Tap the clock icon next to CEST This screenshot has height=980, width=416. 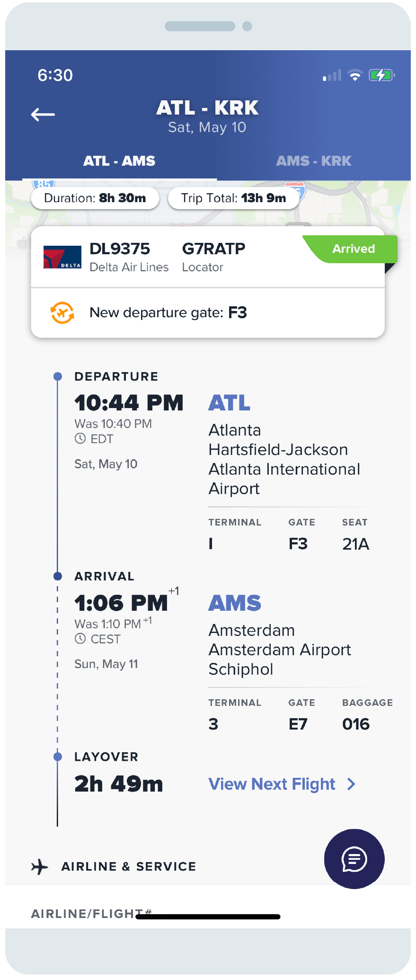point(80,639)
